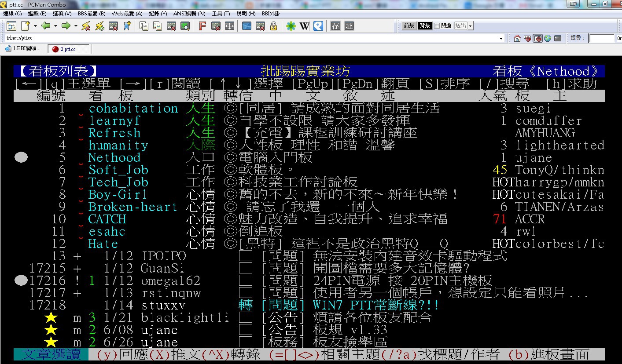This screenshot has width=622, height=364.
Task: Expand the back arrow history dropdown
Action: [x=55, y=26]
